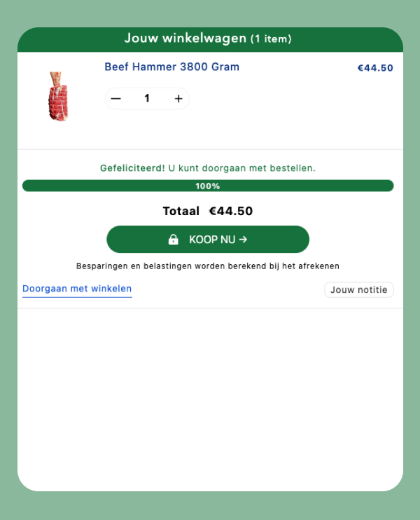Click the item price €44.50 at right
Image resolution: width=420 pixels, height=520 pixels.
click(375, 68)
